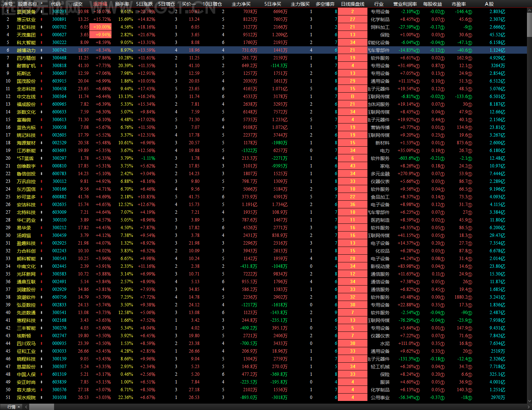This screenshot has width=532, height=410.
Task: Click the circled-1 icon after 1880.2 P/E ratio
Action: point(470,298)
